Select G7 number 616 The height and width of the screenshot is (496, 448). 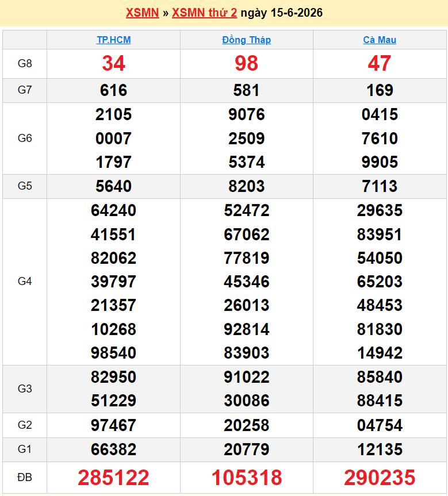pos(113,90)
